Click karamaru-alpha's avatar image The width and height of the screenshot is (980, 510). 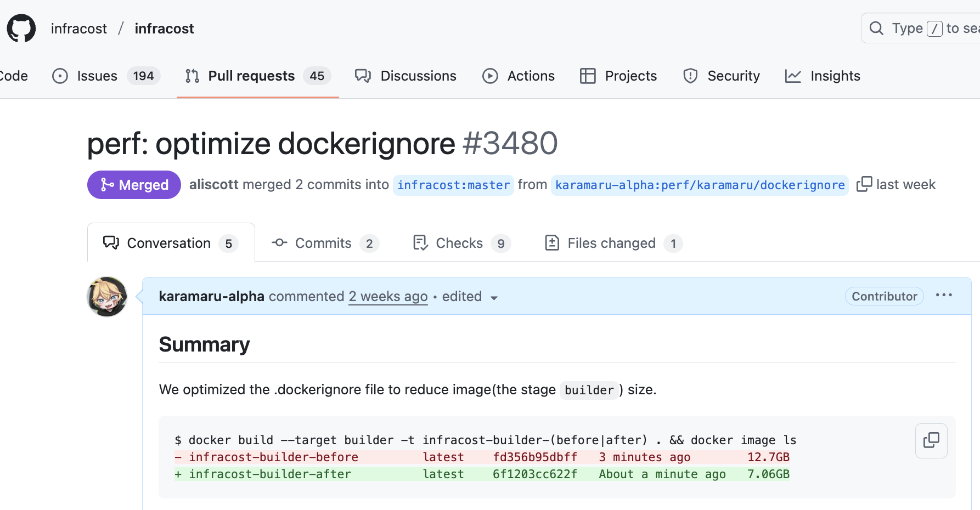[107, 297]
